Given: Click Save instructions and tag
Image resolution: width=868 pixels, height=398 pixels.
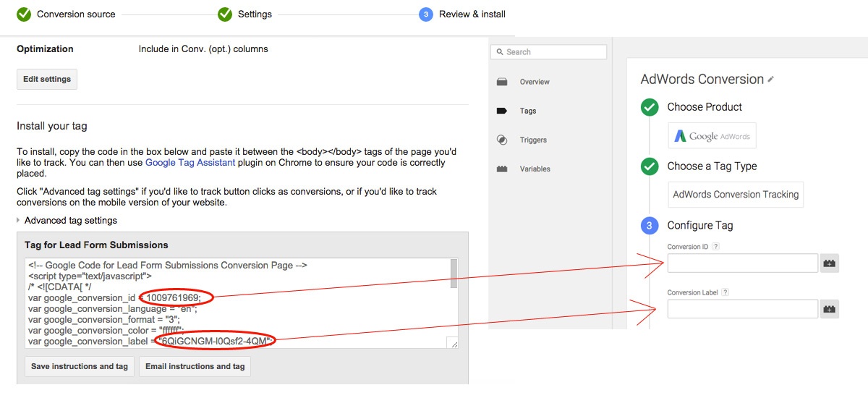Looking at the screenshot, I should click(x=79, y=366).
